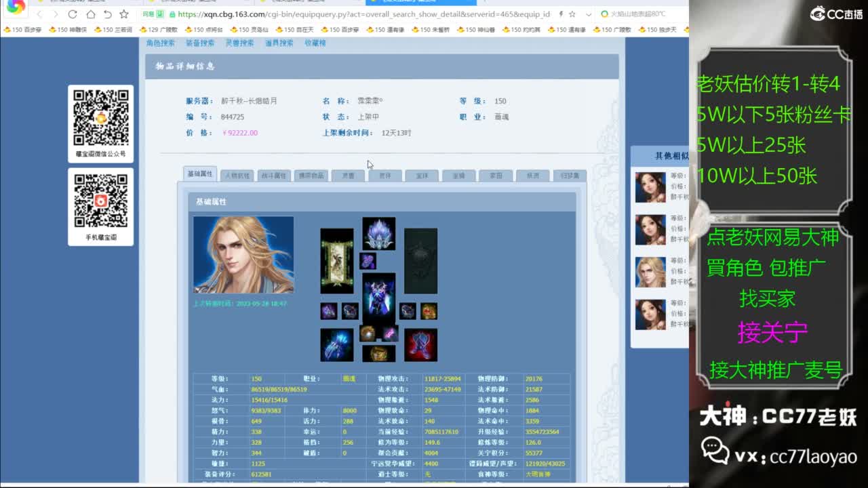The width and height of the screenshot is (868, 488).
Task: Go to 角色搜索 navigation link
Action: [161, 43]
